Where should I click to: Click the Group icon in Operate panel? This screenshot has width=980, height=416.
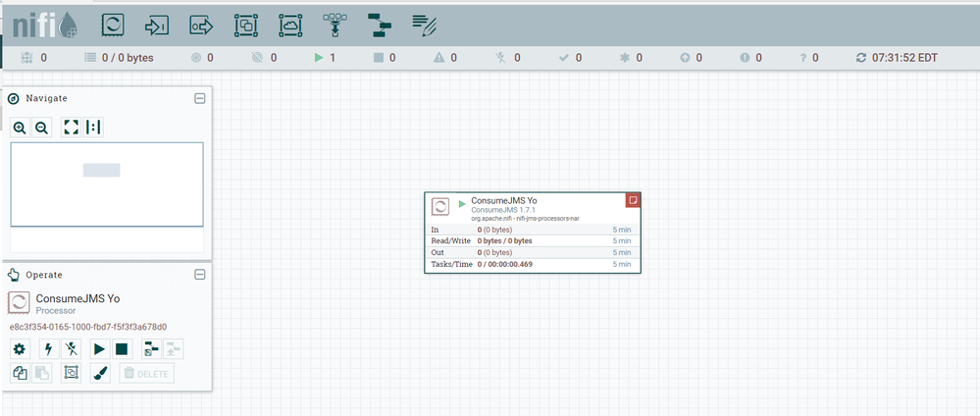72,374
